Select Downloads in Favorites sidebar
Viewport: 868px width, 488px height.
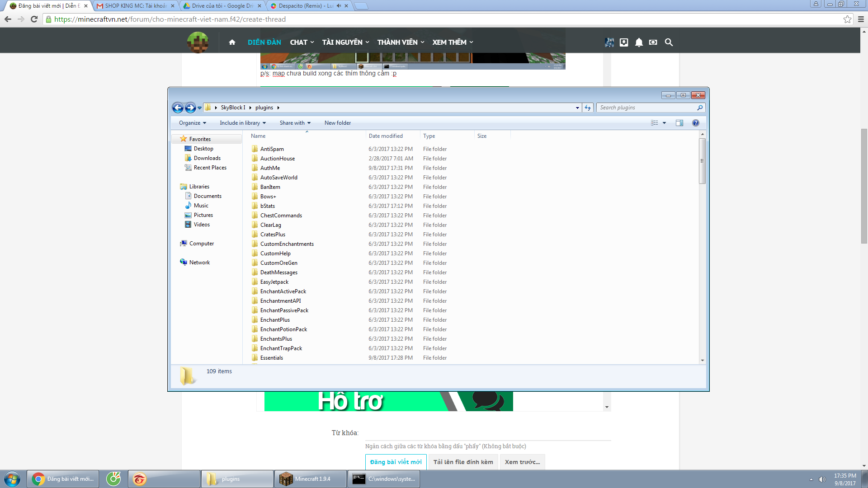207,158
